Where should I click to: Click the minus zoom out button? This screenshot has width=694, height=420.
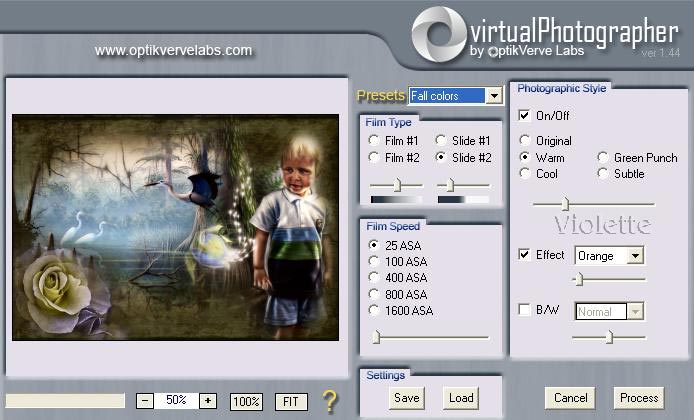coord(145,400)
